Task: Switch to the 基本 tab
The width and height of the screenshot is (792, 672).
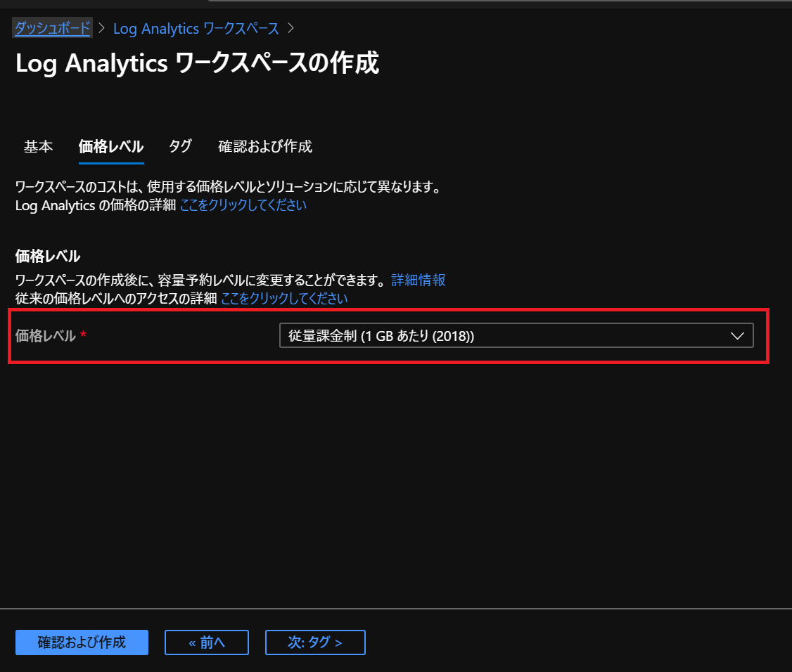Action: click(x=39, y=146)
